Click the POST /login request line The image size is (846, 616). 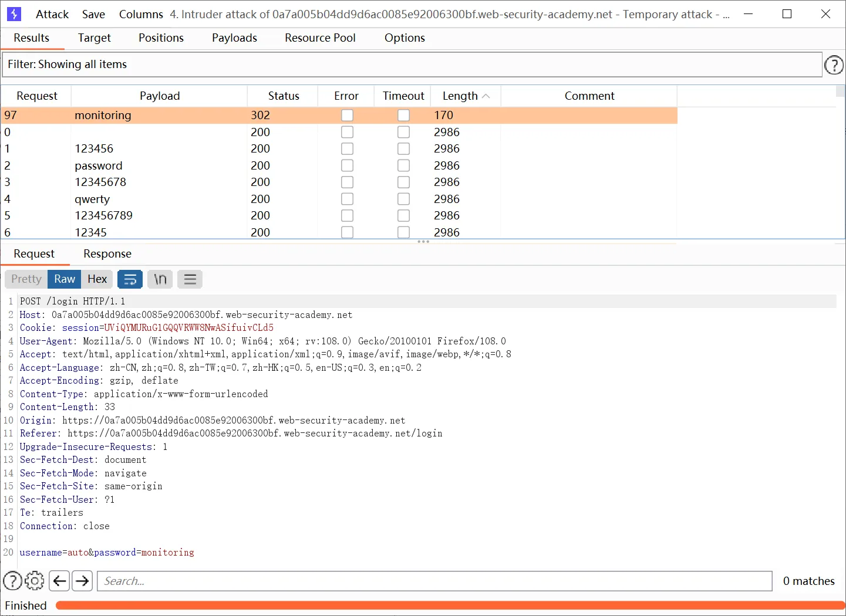(73, 302)
